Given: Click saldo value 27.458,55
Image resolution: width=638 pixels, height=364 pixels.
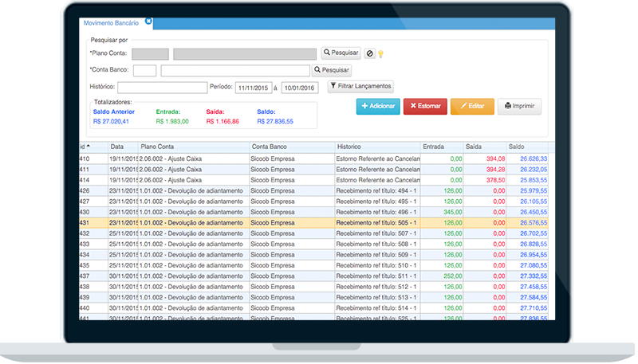Looking at the screenshot, I should point(534,287).
